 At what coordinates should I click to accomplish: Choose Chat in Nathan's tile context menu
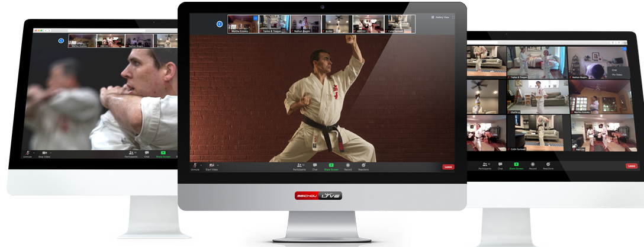click(614, 70)
